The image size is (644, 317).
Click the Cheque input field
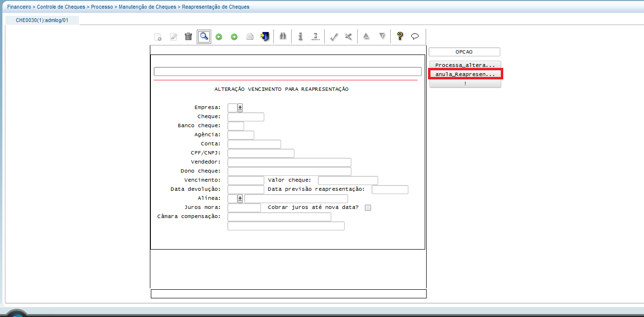point(246,117)
